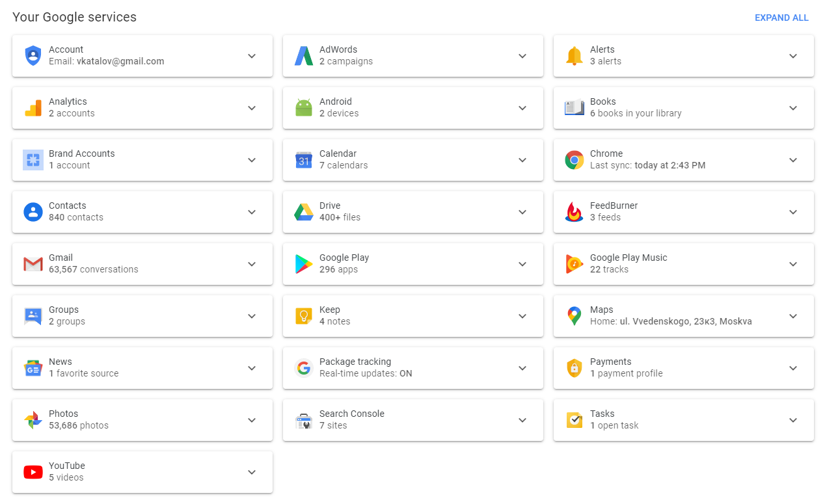The height and width of the screenshot is (504, 825).
Task: Expand the Payments card chevron
Action: point(793,368)
